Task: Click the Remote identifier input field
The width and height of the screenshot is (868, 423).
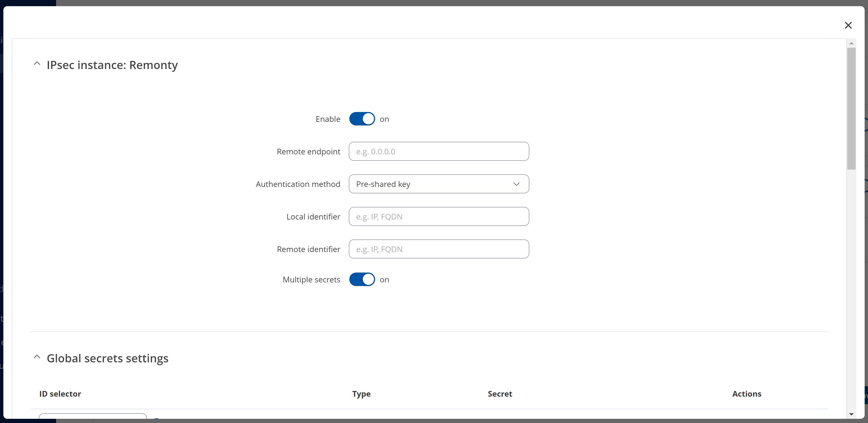Action: 439,249
